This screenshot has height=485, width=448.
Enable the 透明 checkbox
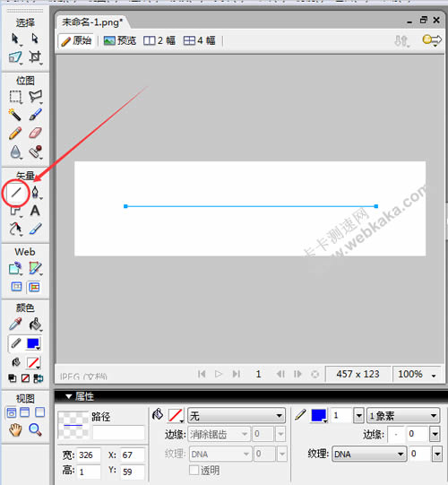coord(194,470)
